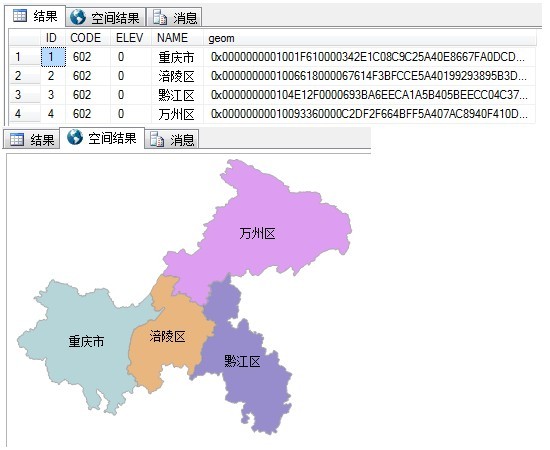The width and height of the screenshot is (550, 450).
Task: Click the NAME column header
Action: pyautogui.click(x=177, y=38)
